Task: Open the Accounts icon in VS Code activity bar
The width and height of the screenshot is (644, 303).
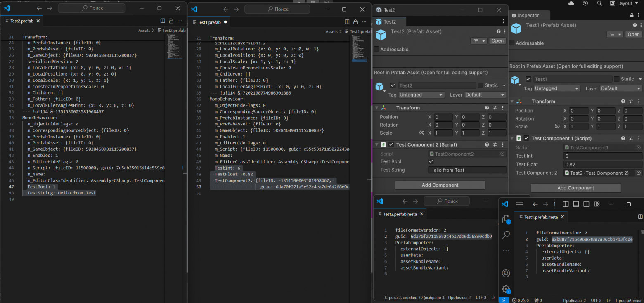Action: [506, 273]
